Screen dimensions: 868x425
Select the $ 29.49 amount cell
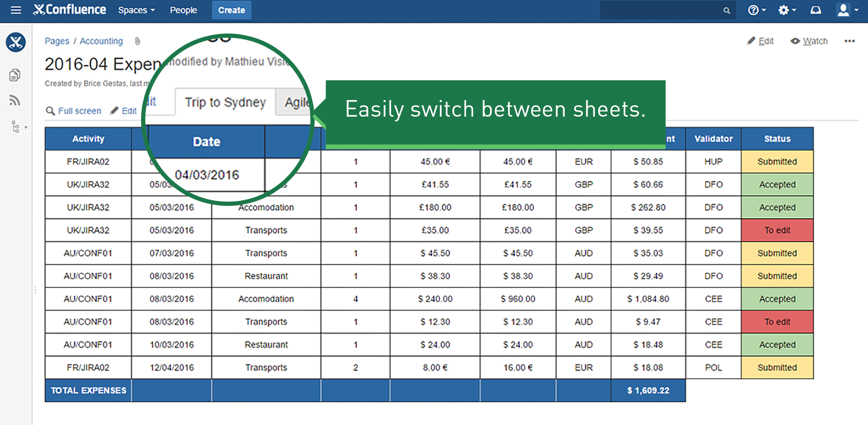point(648,276)
